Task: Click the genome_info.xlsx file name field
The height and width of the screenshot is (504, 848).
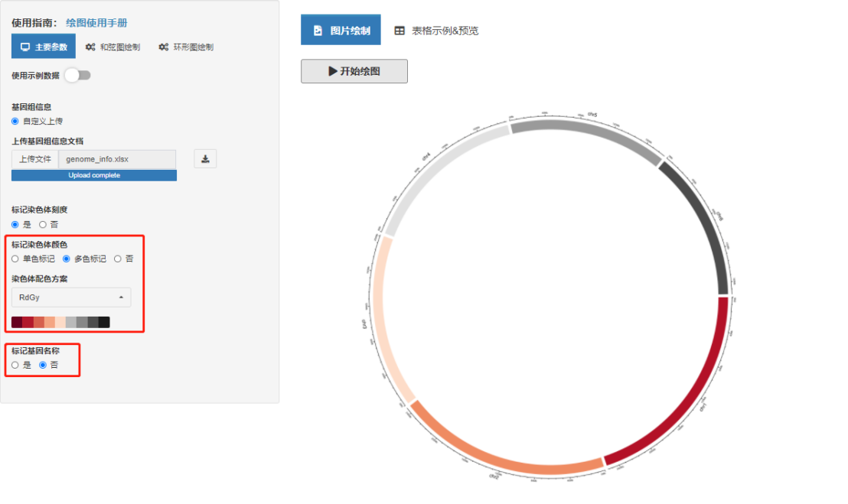Action: [x=117, y=159]
